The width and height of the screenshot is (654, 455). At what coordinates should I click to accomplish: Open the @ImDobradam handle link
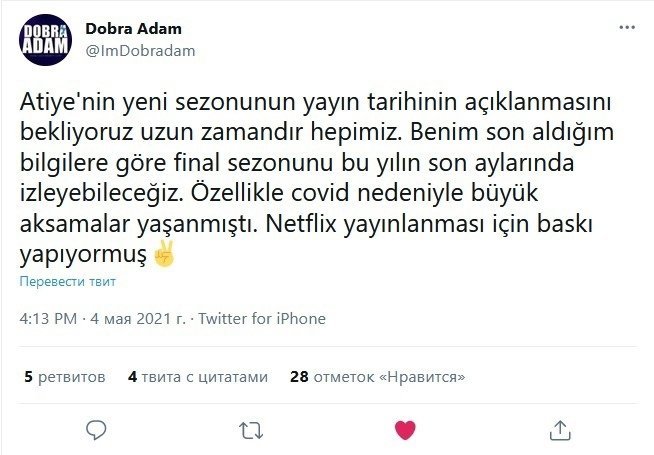click(x=140, y=50)
